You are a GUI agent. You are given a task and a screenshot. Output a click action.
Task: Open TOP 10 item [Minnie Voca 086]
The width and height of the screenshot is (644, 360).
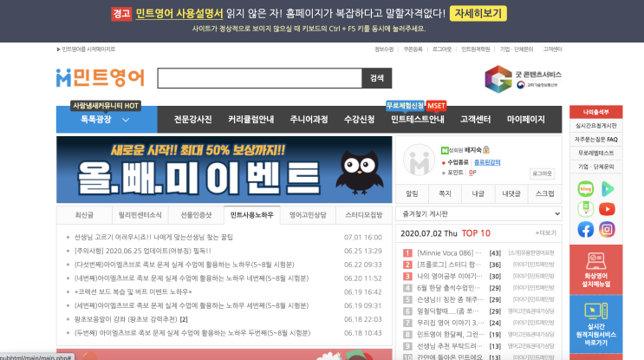(x=449, y=253)
